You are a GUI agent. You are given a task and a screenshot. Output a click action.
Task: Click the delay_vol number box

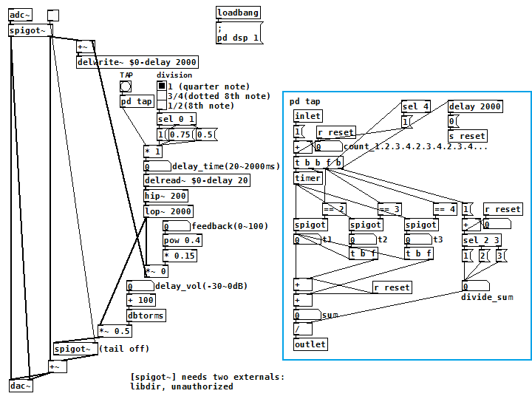point(140,286)
